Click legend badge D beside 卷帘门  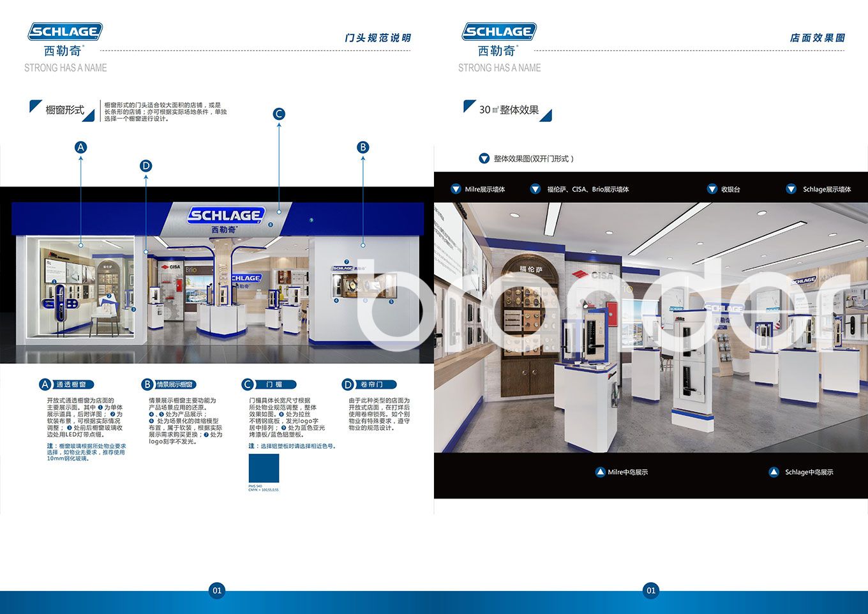coord(348,384)
